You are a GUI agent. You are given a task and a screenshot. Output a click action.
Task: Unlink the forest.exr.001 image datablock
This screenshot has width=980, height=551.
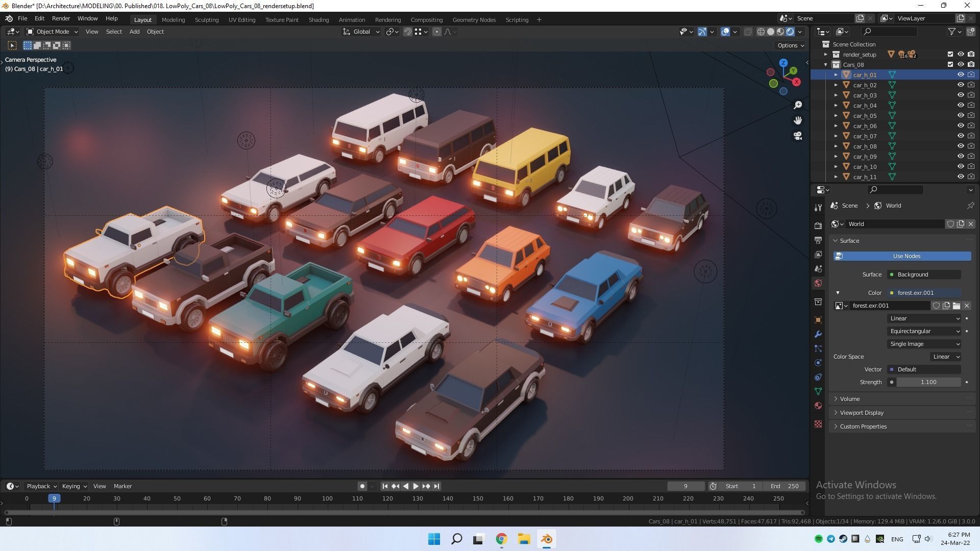coord(967,306)
